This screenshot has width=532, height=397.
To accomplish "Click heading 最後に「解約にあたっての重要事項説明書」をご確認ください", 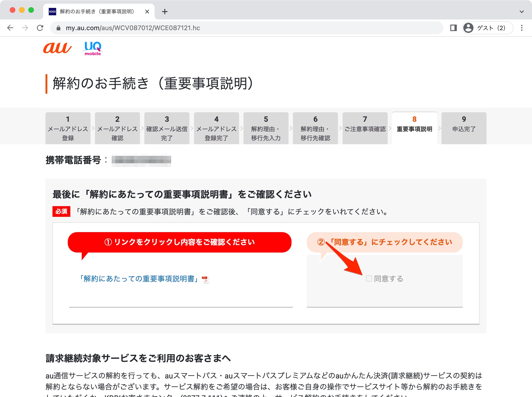I will click(x=182, y=194).
